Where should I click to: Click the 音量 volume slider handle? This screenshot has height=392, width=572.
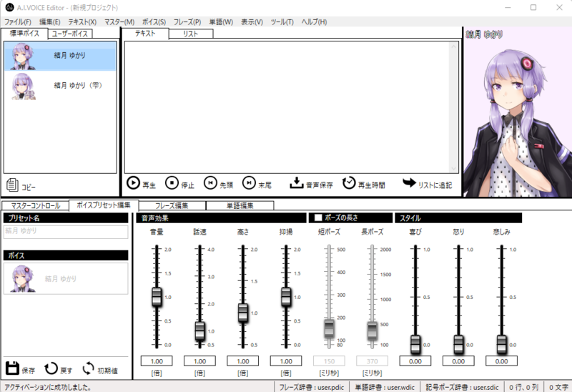[157, 297]
